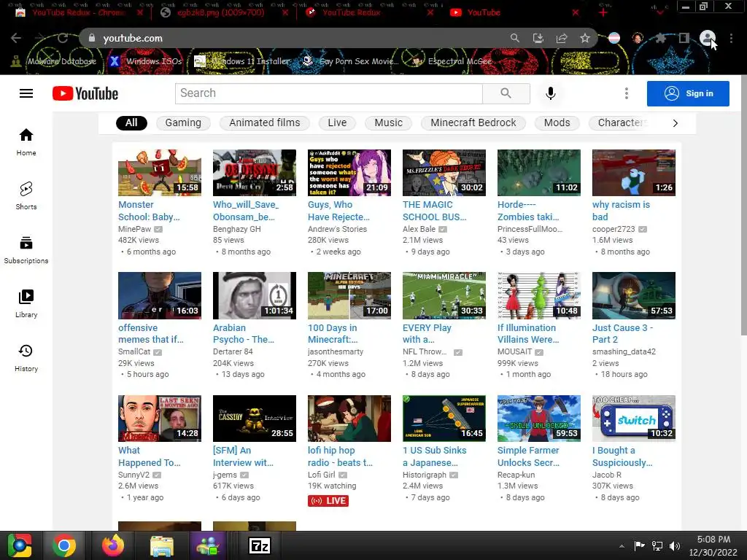Select the Minecraft Bedrock chip
This screenshot has width=747, height=560.
(473, 122)
